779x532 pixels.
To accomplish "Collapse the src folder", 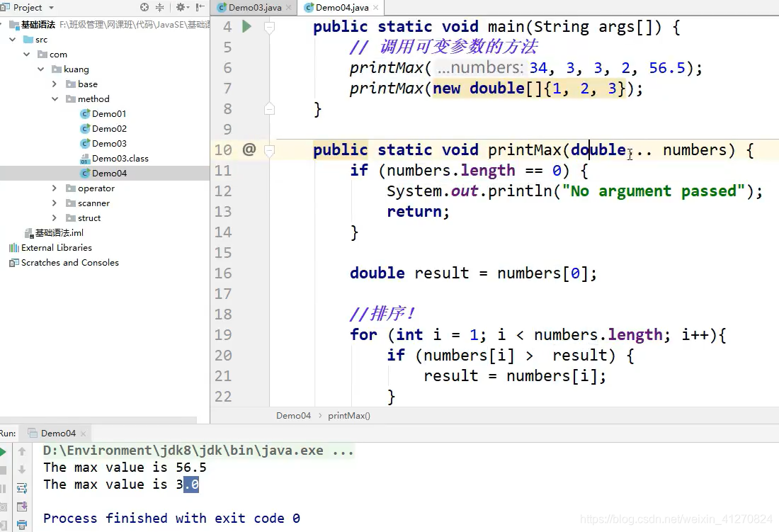I will point(13,39).
